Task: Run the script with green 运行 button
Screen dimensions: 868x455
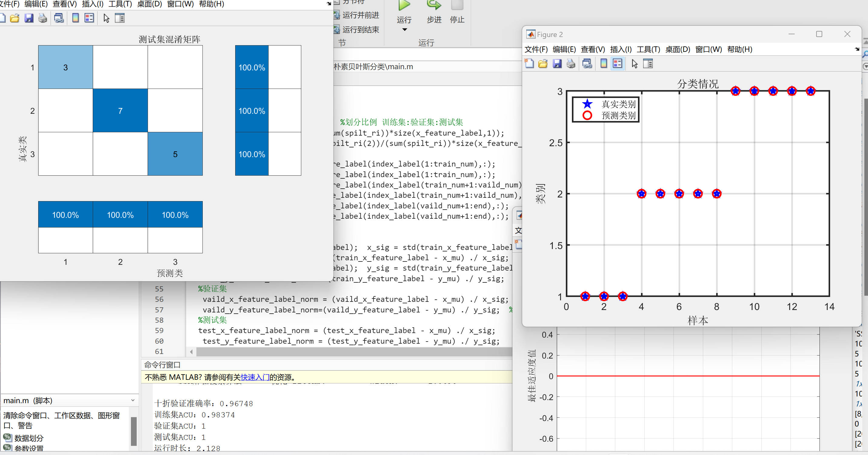Action: pyautogui.click(x=404, y=12)
